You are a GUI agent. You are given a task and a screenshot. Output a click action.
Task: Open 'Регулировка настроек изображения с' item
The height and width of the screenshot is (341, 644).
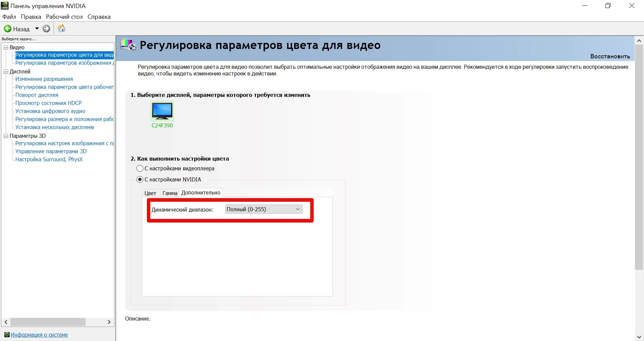pyautogui.click(x=64, y=144)
